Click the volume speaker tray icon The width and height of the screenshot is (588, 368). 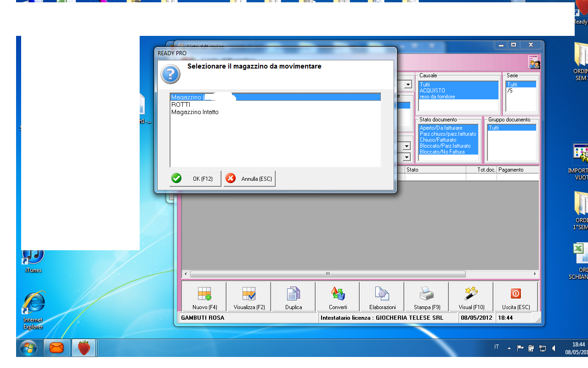point(554,348)
